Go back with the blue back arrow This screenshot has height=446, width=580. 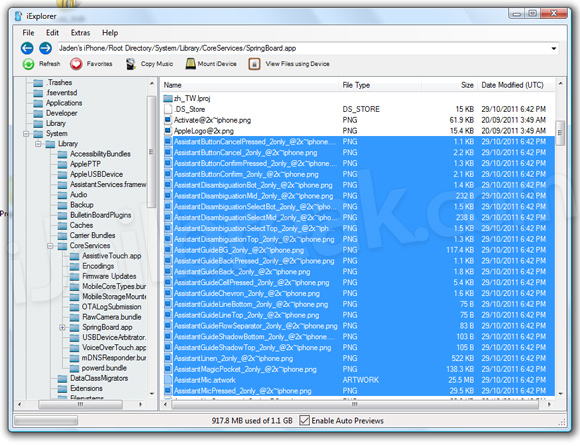coord(27,48)
